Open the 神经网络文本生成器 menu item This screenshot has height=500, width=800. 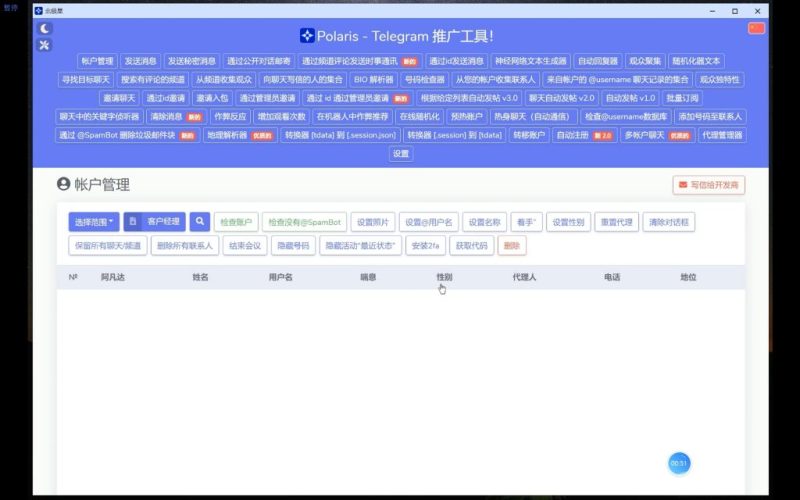[x=531, y=61]
